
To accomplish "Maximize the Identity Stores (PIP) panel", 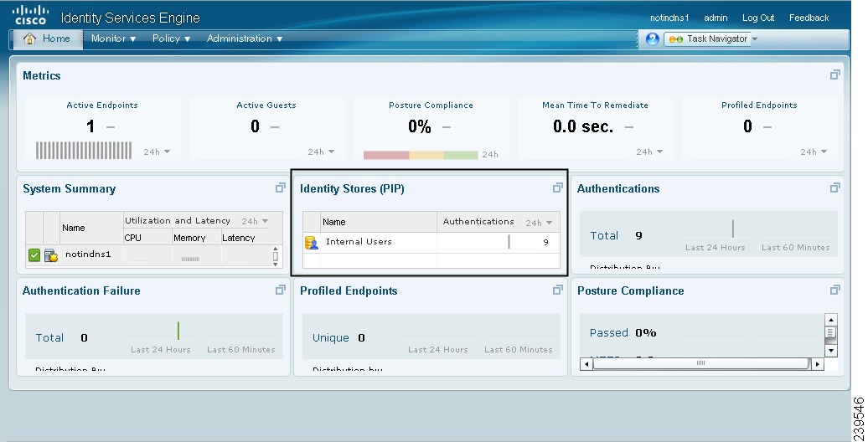I will (557, 188).
